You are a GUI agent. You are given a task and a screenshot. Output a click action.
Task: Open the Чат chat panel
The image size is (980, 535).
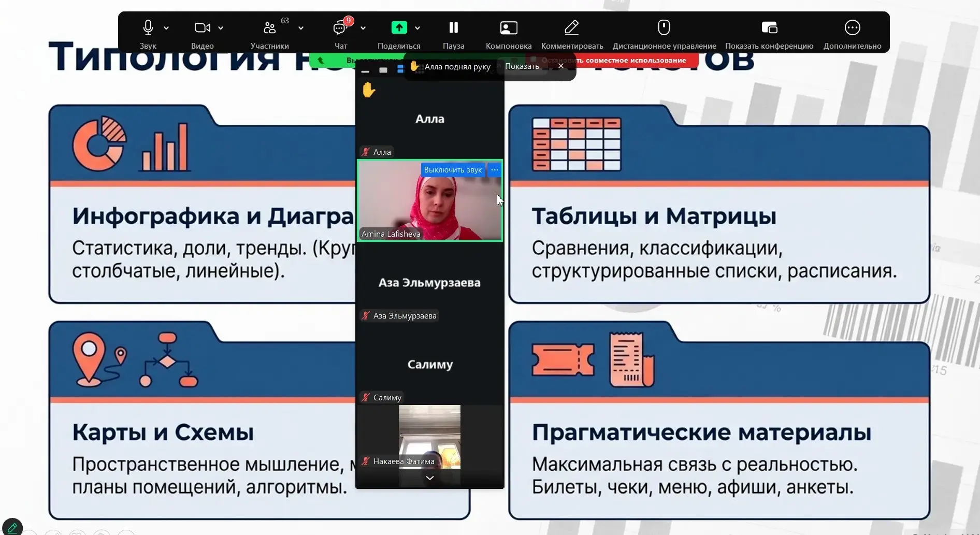[340, 28]
